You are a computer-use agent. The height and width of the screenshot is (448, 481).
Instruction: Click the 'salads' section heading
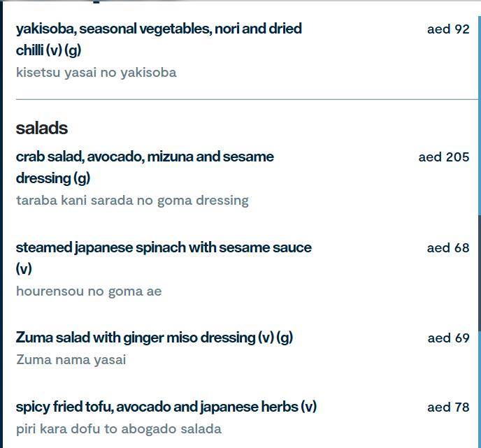point(42,128)
